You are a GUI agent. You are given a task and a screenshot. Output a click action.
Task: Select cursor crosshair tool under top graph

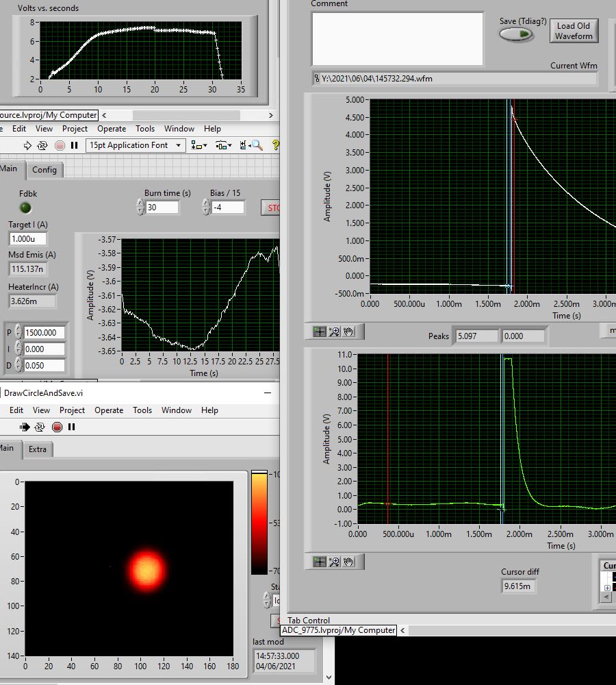click(320, 332)
